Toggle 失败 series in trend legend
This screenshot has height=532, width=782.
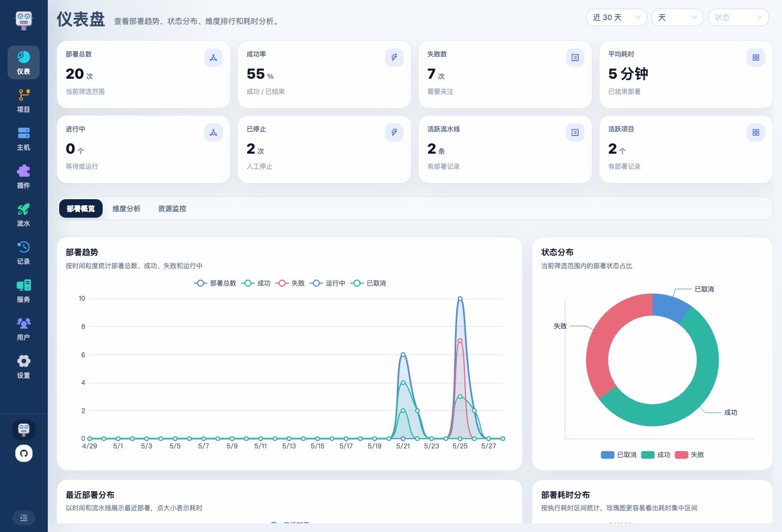[x=290, y=283]
